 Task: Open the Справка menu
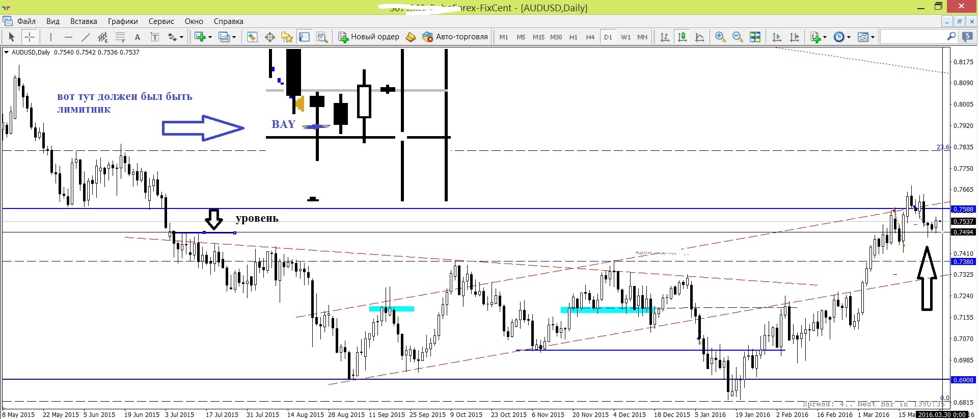[228, 21]
